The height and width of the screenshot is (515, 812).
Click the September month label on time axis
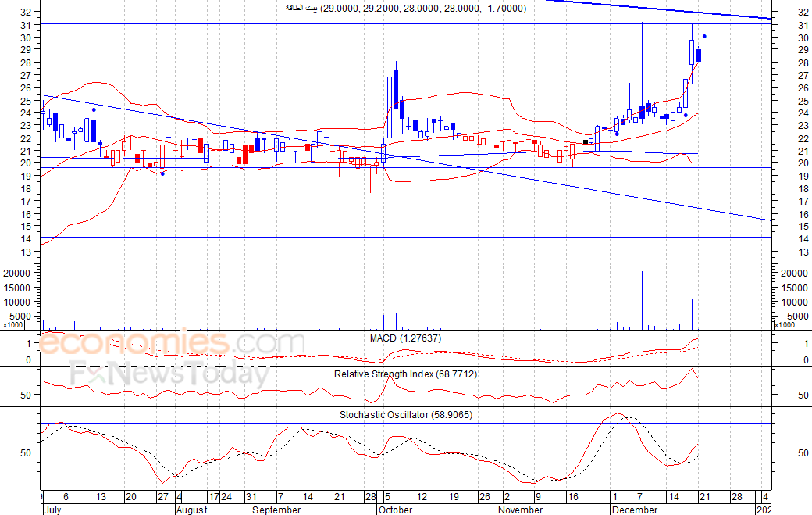pos(276,510)
